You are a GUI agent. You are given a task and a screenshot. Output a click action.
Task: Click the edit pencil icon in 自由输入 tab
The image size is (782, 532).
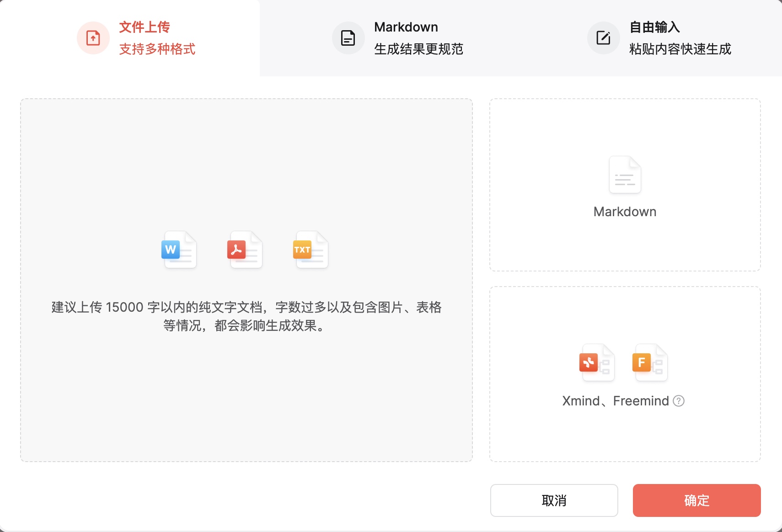tap(604, 38)
